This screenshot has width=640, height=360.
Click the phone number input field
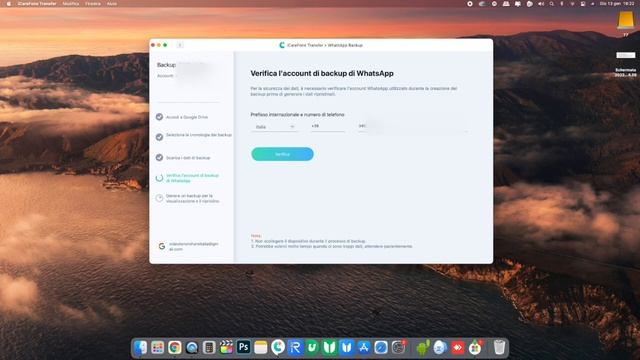point(412,127)
